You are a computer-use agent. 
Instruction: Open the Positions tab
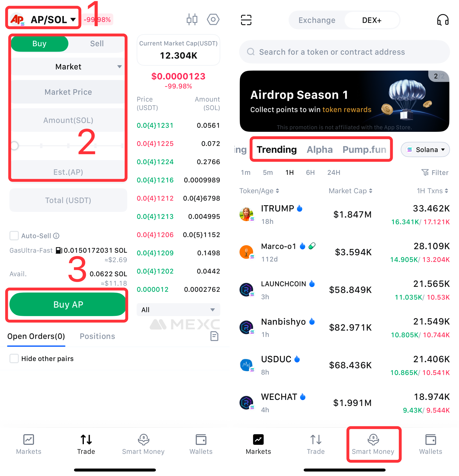[97, 336]
